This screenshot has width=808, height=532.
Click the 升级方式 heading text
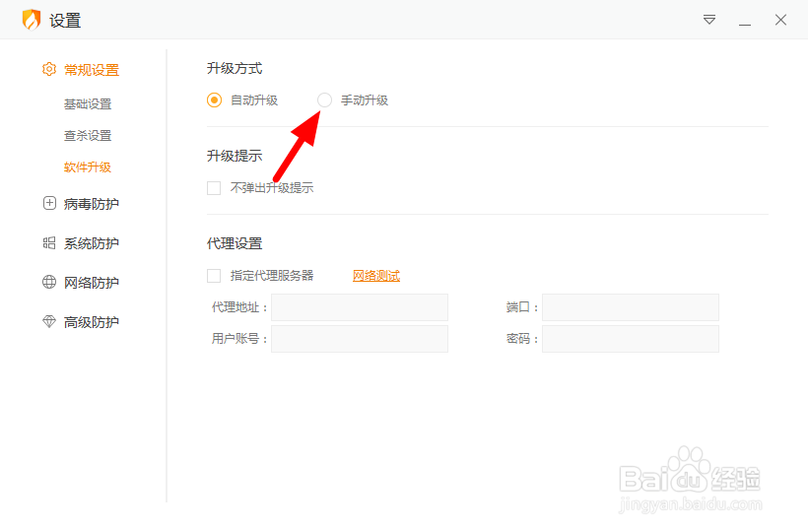point(235,68)
